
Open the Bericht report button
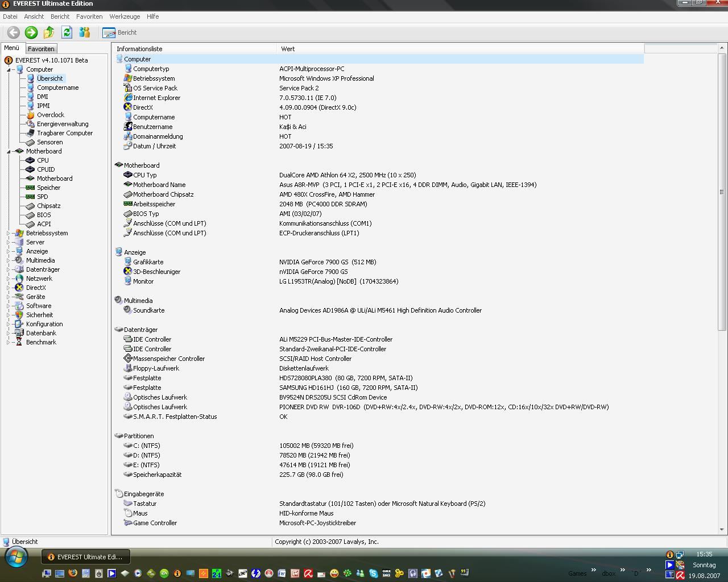pyautogui.click(x=120, y=32)
